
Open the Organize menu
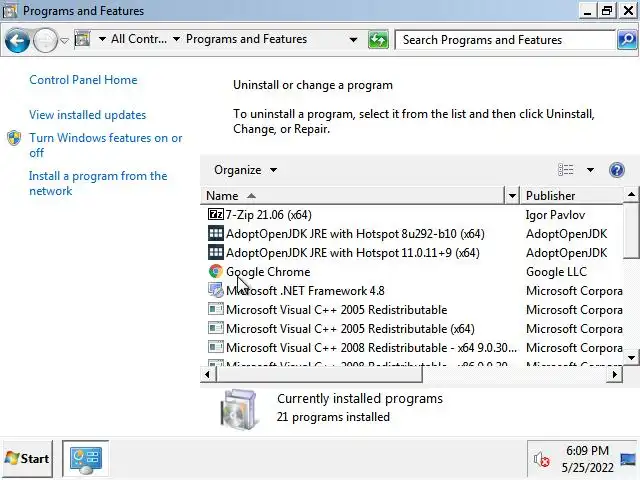tap(245, 170)
